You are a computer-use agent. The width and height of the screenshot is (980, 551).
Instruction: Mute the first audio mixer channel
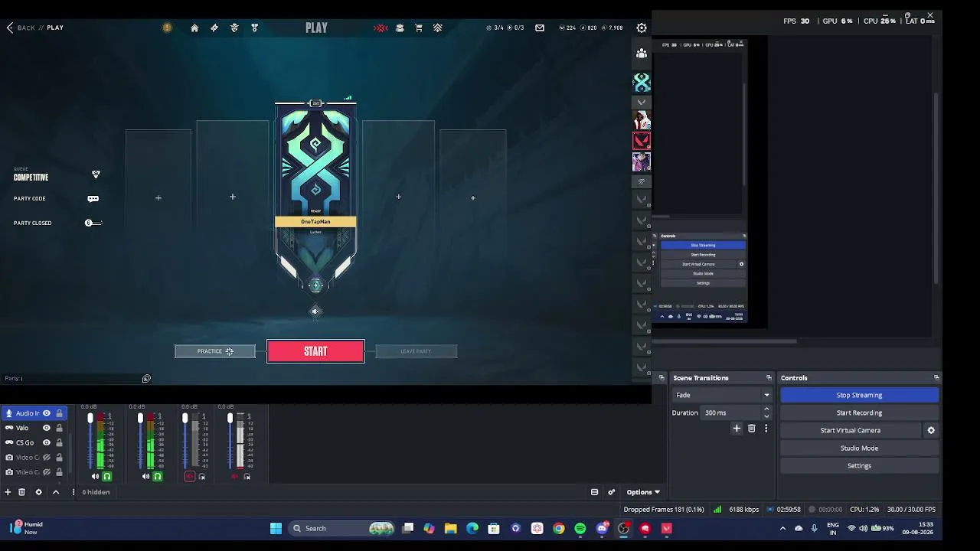tap(95, 477)
